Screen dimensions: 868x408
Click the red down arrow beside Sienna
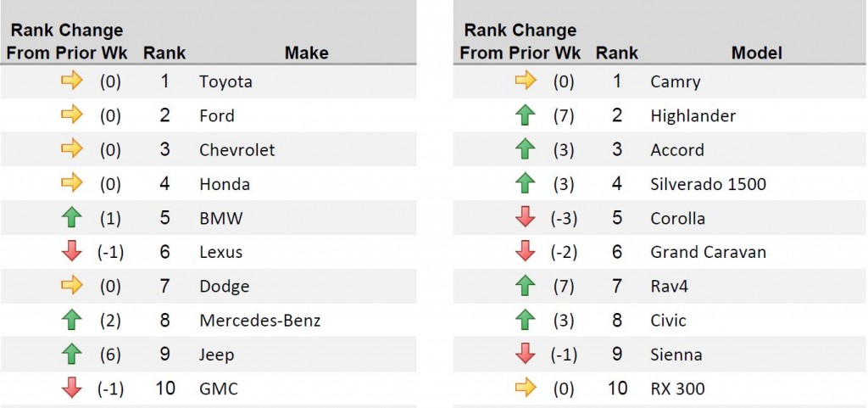coord(525,355)
